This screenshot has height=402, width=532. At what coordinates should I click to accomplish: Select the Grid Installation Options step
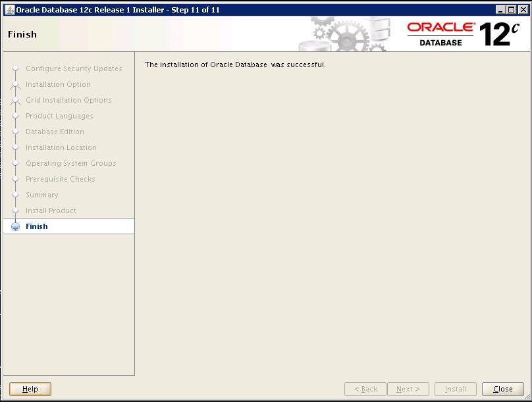pyautogui.click(x=68, y=100)
